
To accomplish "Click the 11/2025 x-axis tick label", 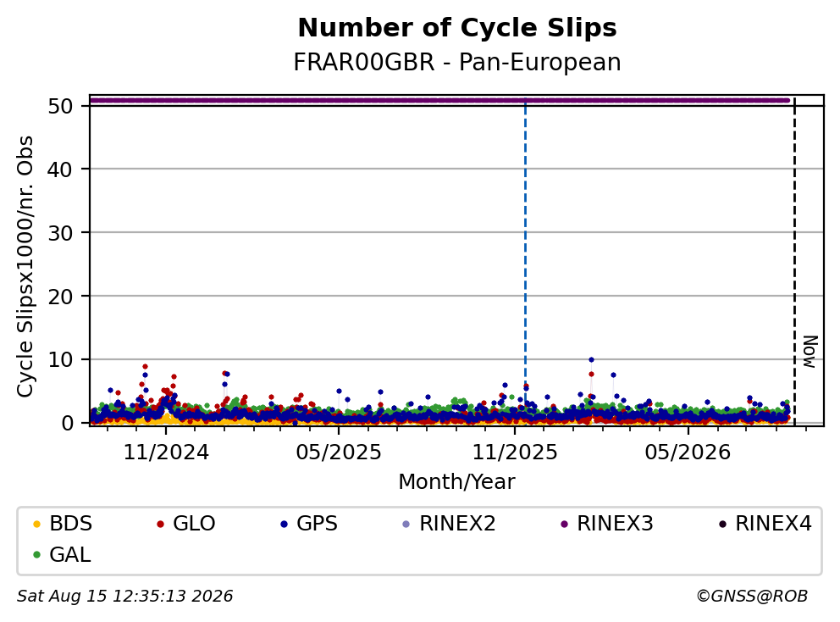I will [x=515, y=453].
